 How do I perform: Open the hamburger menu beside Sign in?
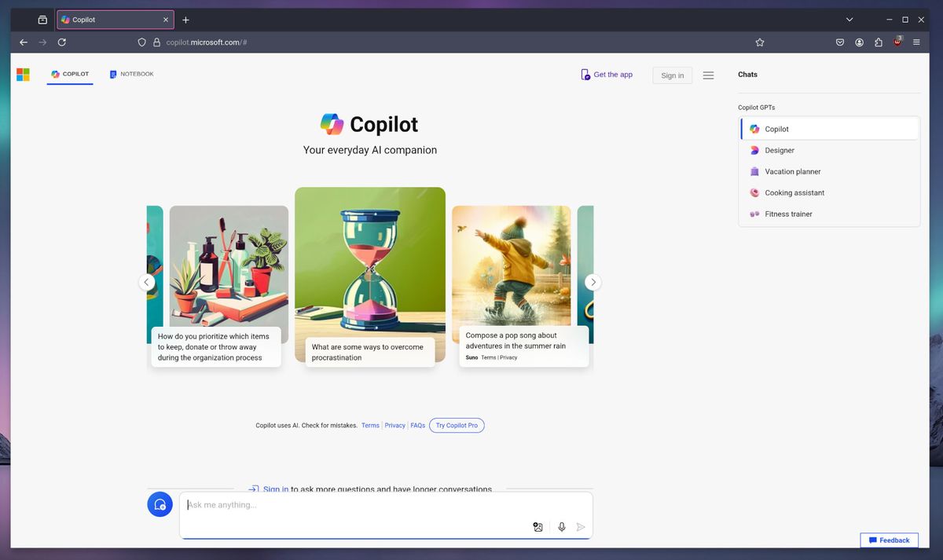(708, 75)
